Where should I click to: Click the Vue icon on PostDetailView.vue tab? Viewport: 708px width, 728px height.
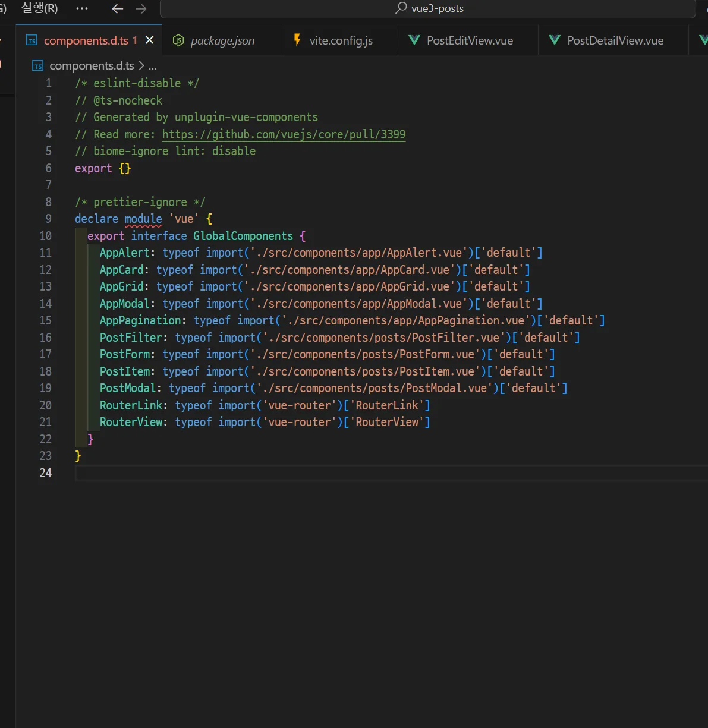(555, 40)
